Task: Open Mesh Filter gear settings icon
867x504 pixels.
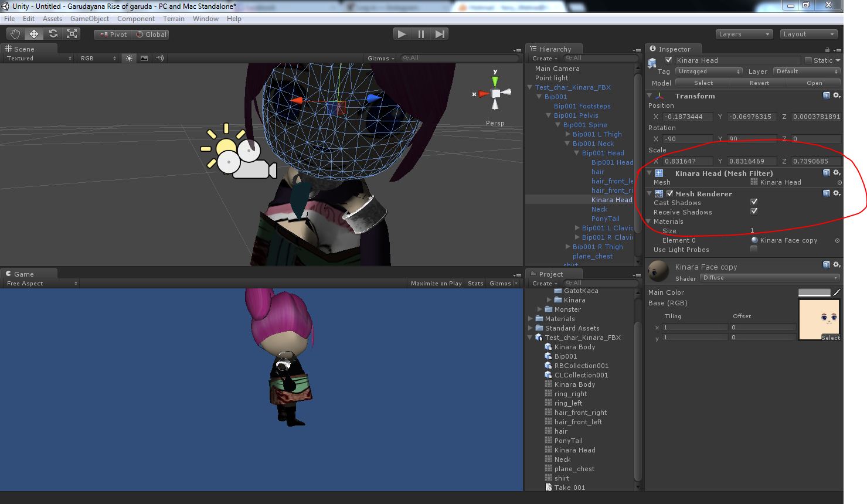Action: [837, 173]
